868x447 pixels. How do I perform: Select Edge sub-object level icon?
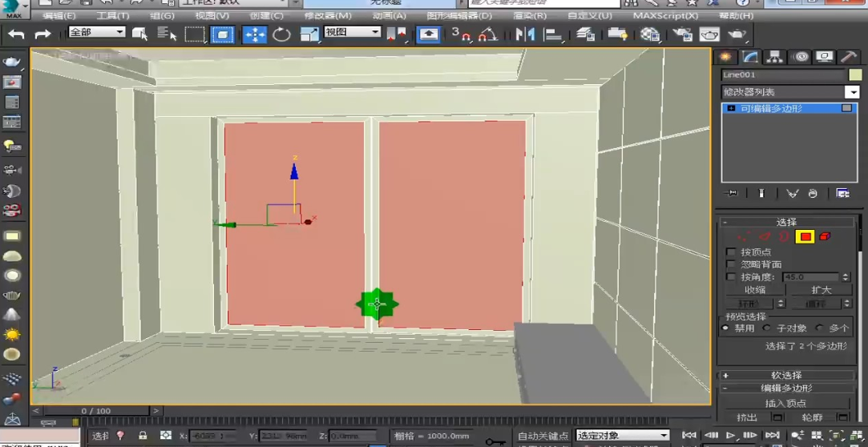pyautogui.click(x=765, y=237)
